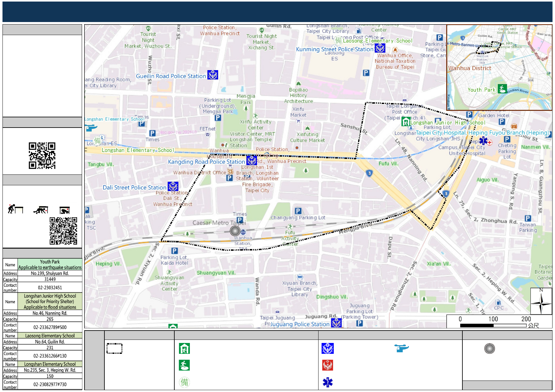Click the red fire department badge in legend
This screenshot has height=392, width=555.
328,365
